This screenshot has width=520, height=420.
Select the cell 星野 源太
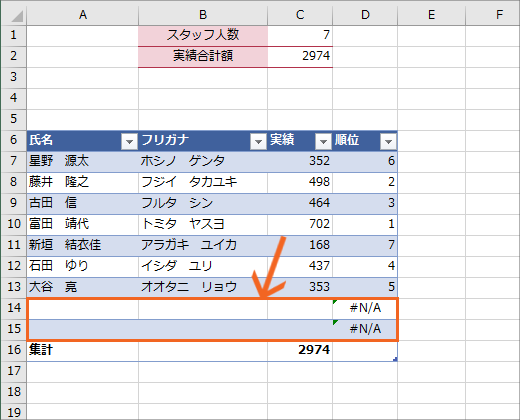click(83, 161)
